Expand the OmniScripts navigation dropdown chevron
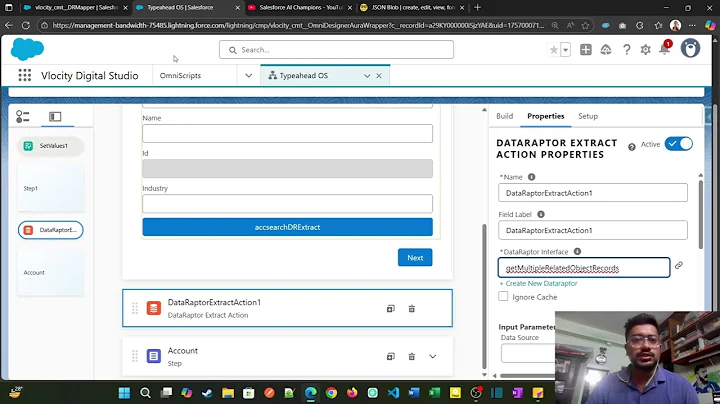Screen dimensions: 720x404 tap(248, 75)
